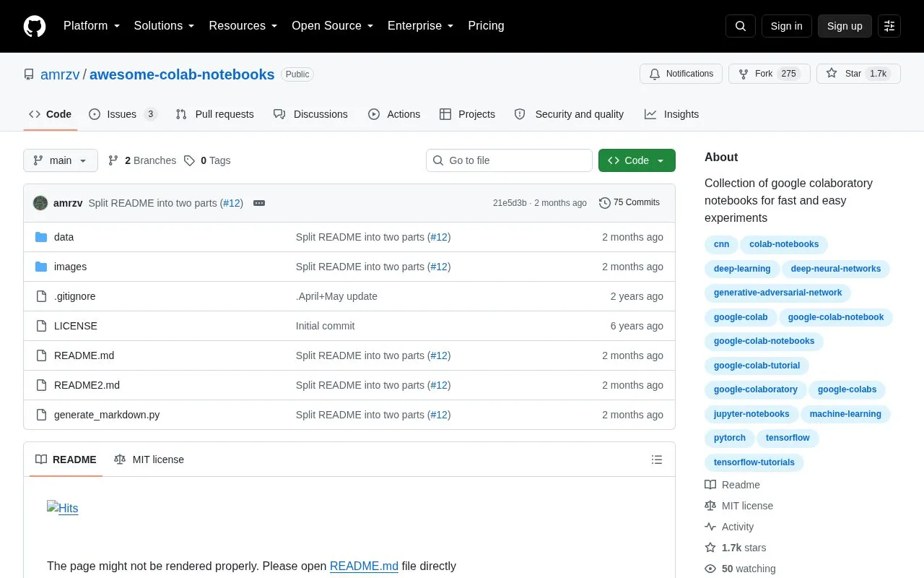Expand the Resources menu
924x578 pixels.
pos(243,26)
